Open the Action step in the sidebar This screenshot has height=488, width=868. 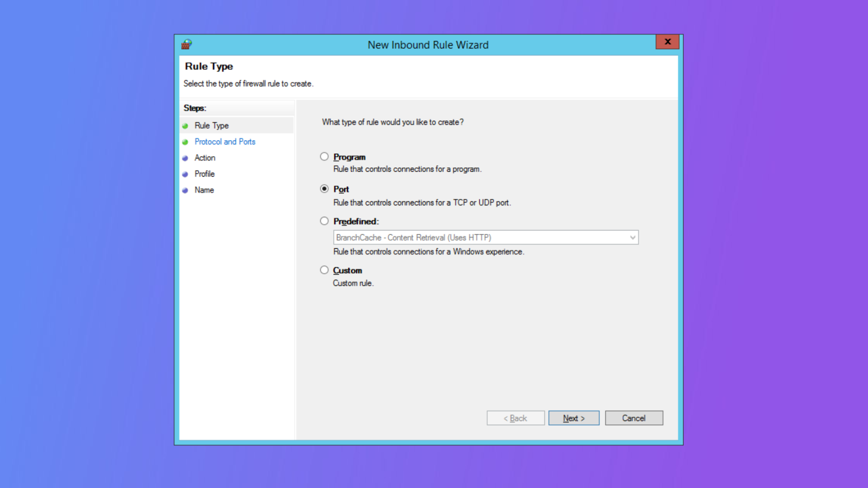205,158
